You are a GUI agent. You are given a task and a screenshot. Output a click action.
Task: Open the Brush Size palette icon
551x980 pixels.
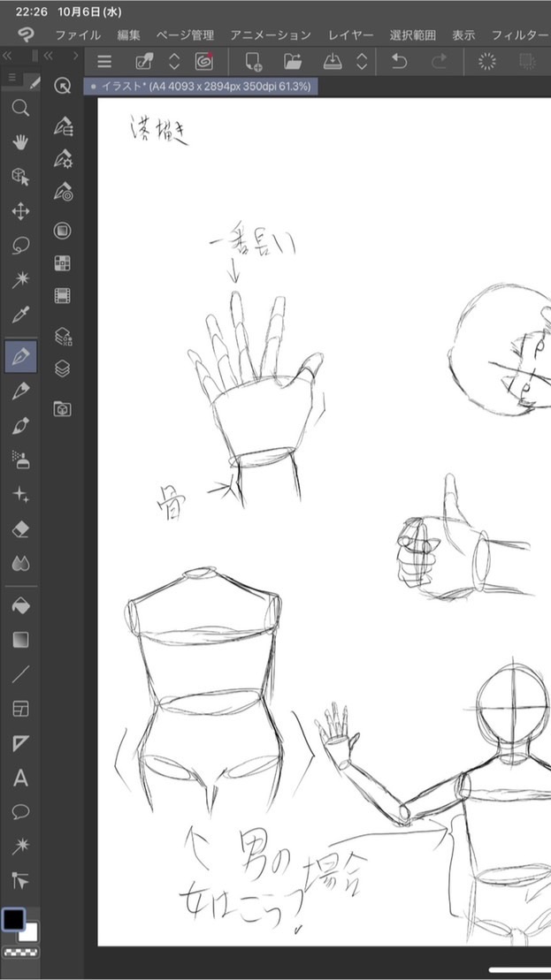point(63,191)
